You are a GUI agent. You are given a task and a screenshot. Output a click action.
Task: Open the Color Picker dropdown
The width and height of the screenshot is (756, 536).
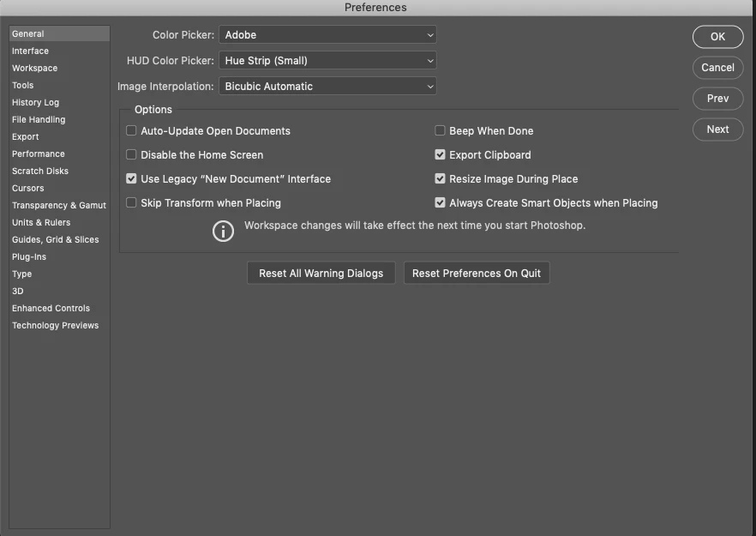coord(327,35)
